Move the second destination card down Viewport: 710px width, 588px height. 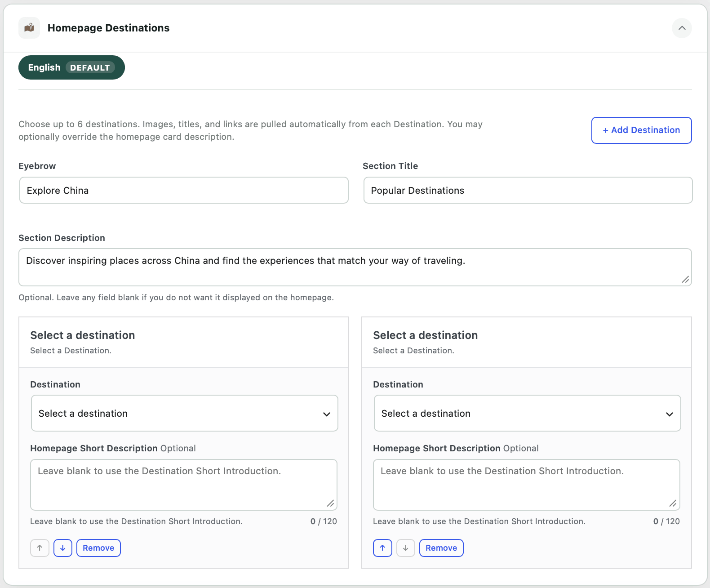406,548
